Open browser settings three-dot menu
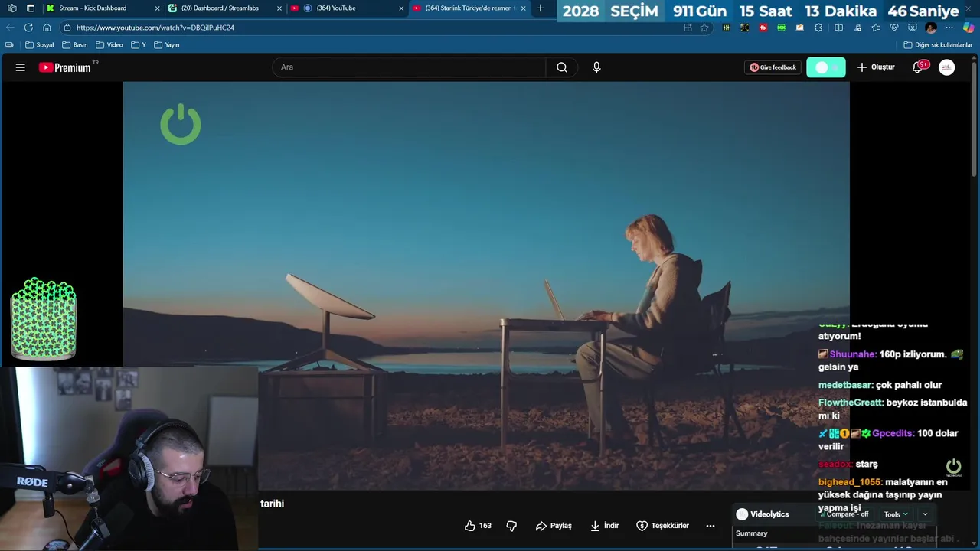This screenshot has width=980, height=551. click(949, 28)
